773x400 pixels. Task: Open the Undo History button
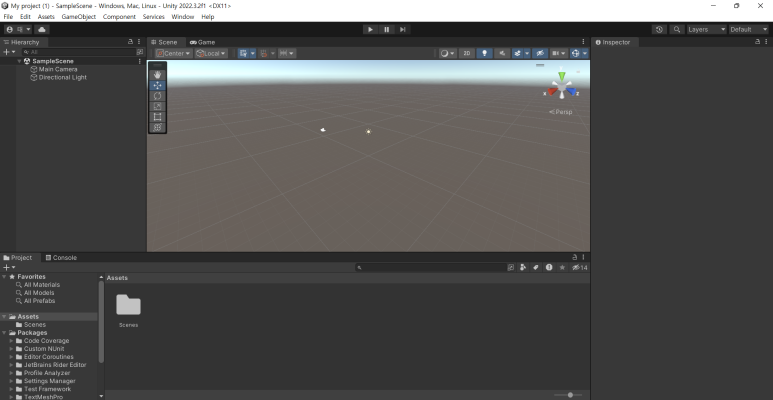click(659, 30)
